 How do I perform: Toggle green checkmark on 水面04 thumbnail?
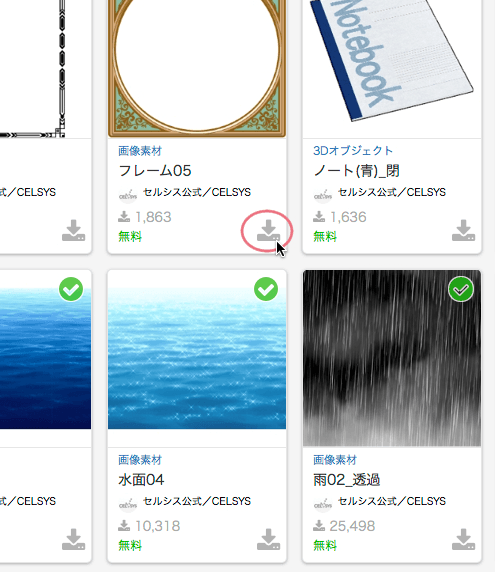pyautogui.click(x=266, y=289)
